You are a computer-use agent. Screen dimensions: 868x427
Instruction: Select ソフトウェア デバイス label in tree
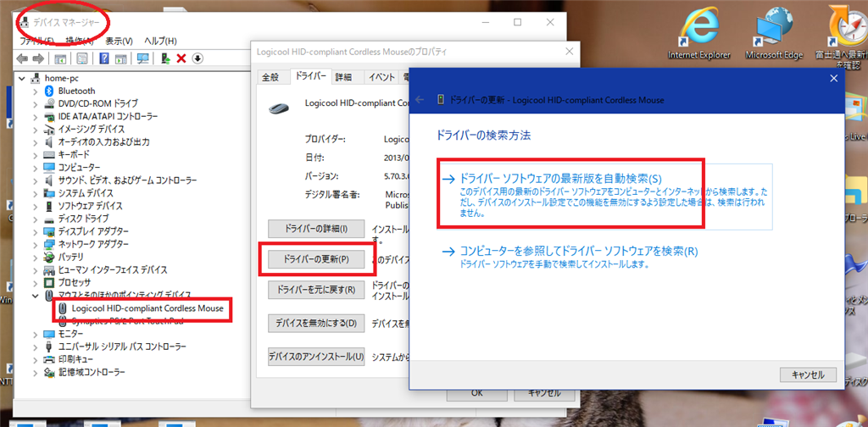point(90,206)
